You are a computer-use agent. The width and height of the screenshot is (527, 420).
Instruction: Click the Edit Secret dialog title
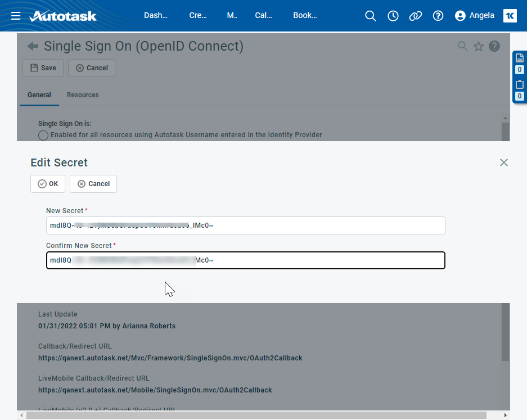tap(59, 162)
